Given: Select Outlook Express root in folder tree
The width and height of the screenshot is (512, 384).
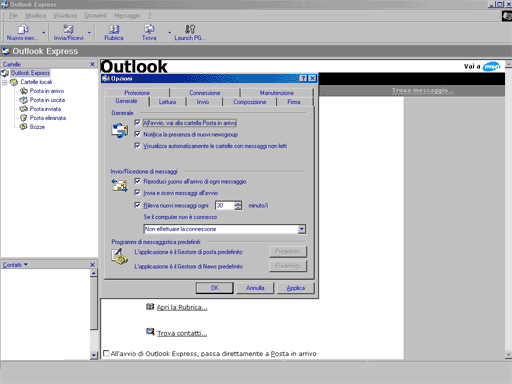Looking at the screenshot, I should pyautogui.click(x=30, y=73).
